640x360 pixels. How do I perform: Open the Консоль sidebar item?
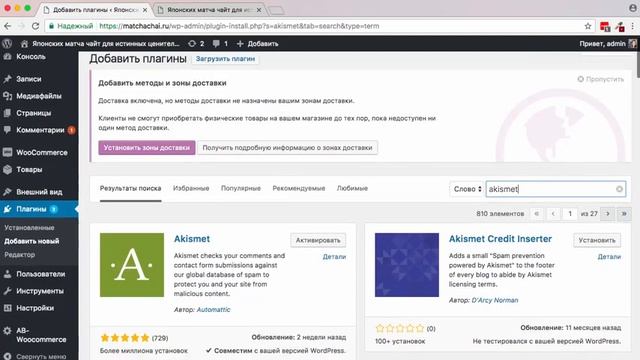31,57
